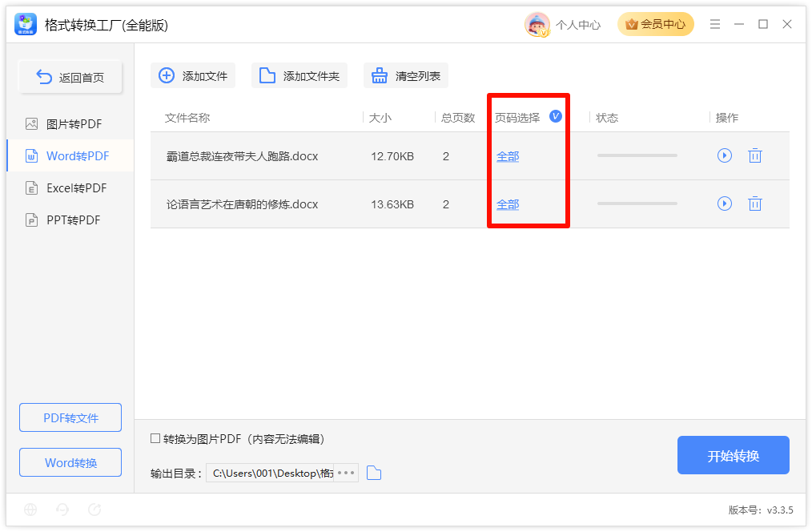The width and height of the screenshot is (812, 532).
Task: Click the 12.70KB size cell
Action: pos(392,156)
